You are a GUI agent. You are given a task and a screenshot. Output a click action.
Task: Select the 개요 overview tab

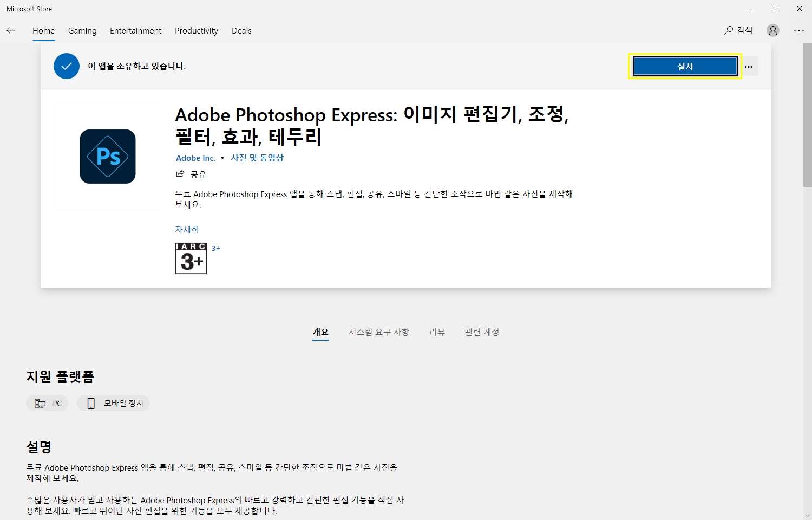[x=320, y=332]
